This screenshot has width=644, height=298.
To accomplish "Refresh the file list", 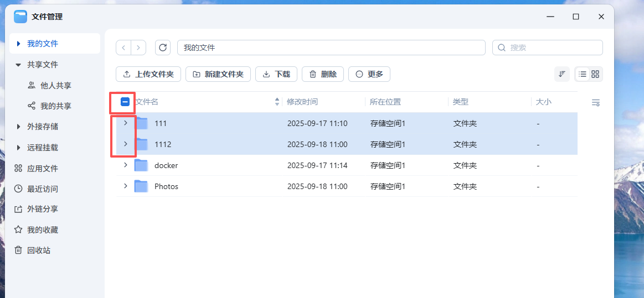I will click(x=163, y=48).
